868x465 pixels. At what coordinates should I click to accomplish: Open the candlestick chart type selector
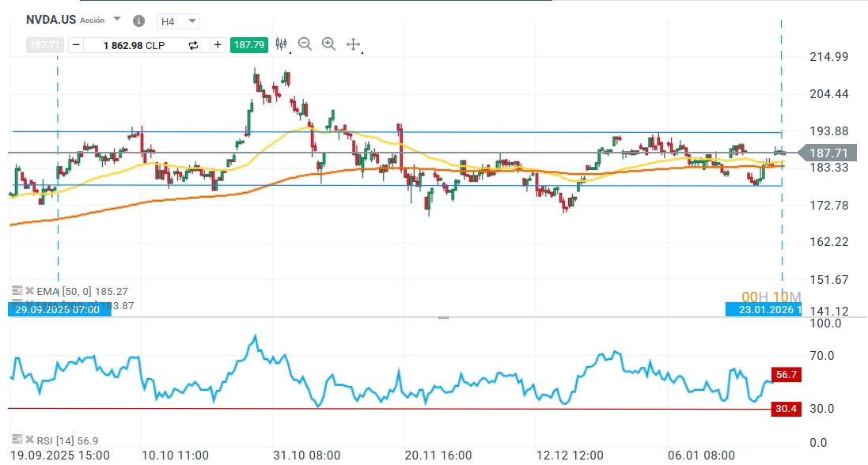282,44
